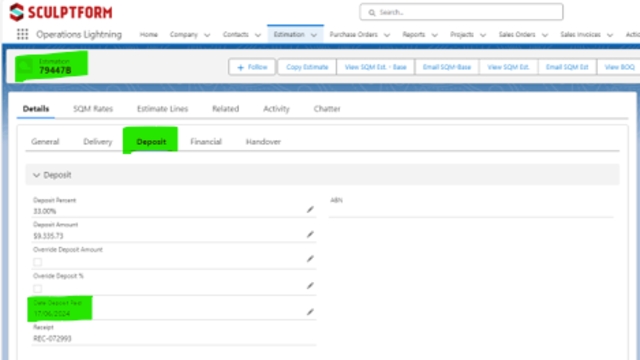The width and height of the screenshot is (640, 360).
Task: Edit Override Deposit Amount pencil icon
Action: click(310, 259)
